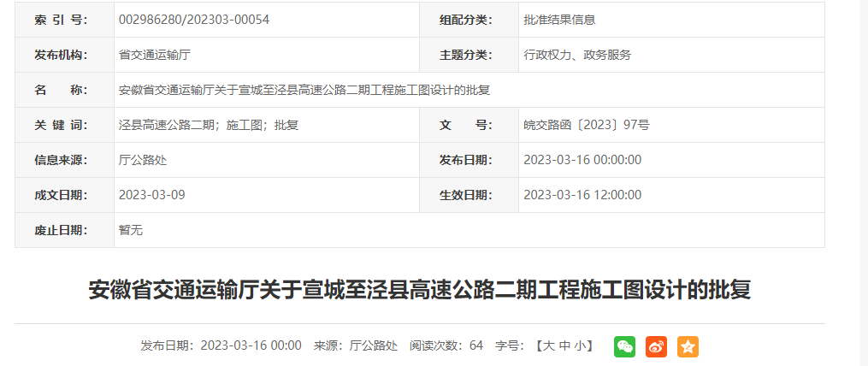This screenshot has width=868, height=366.
Task: Click the 发布机构 label cell
Action: click(64, 55)
